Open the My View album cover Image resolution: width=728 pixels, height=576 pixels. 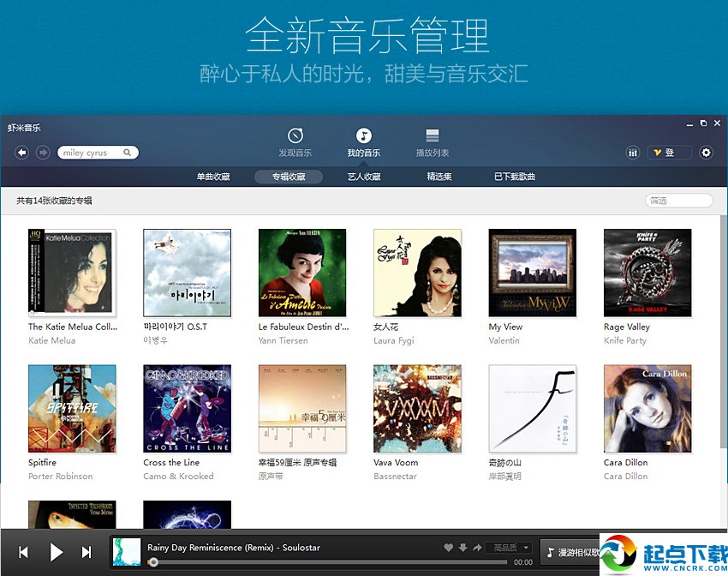[533, 273]
